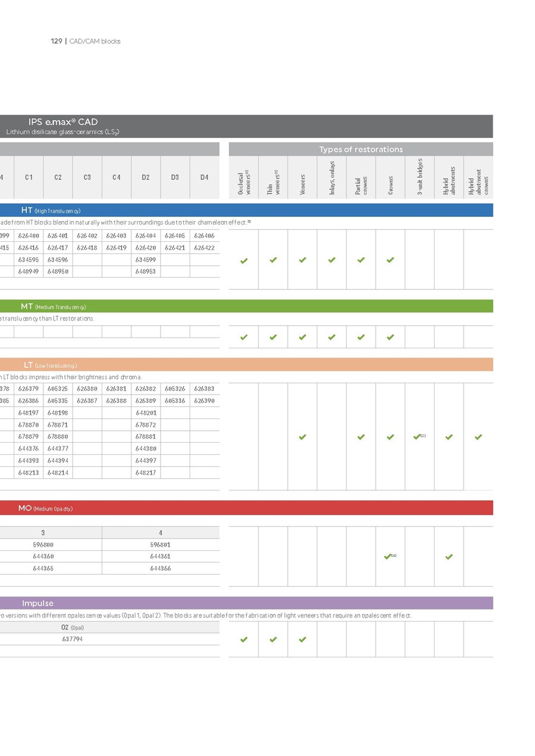Click article number 637794 under O2 Opal
The width and height of the screenshot is (535, 756).
[x=73, y=639]
